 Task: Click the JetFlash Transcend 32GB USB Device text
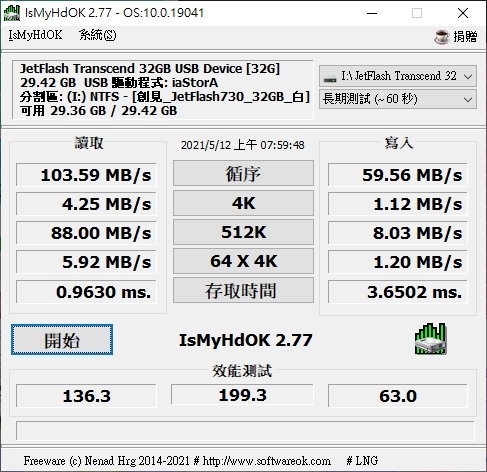(150, 68)
